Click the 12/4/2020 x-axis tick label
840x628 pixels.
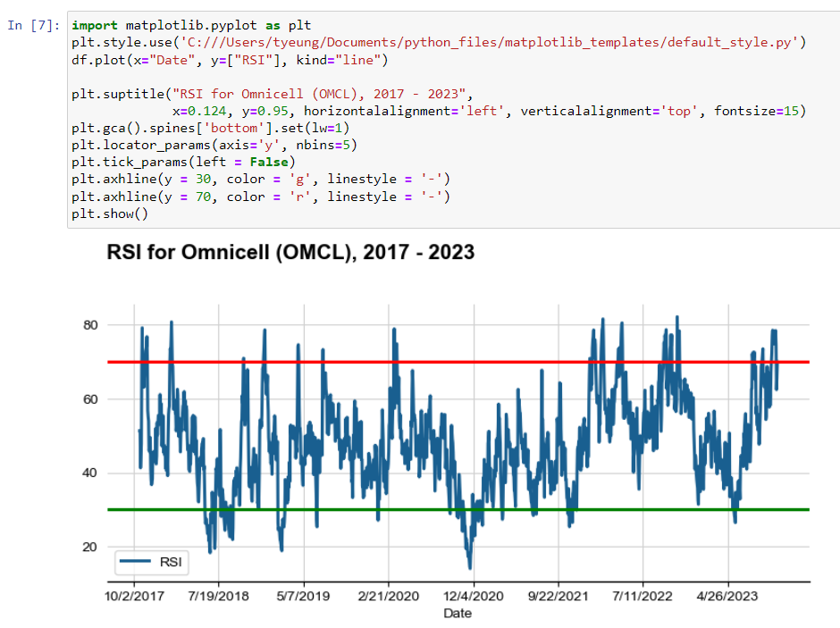coord(473,596)
